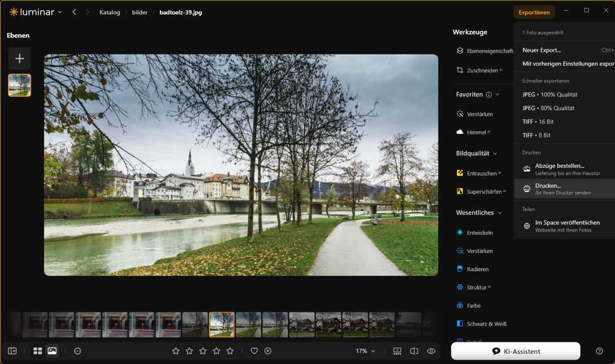
Task: Export as TIFF 8 Bit
Action: coord(564,135)
